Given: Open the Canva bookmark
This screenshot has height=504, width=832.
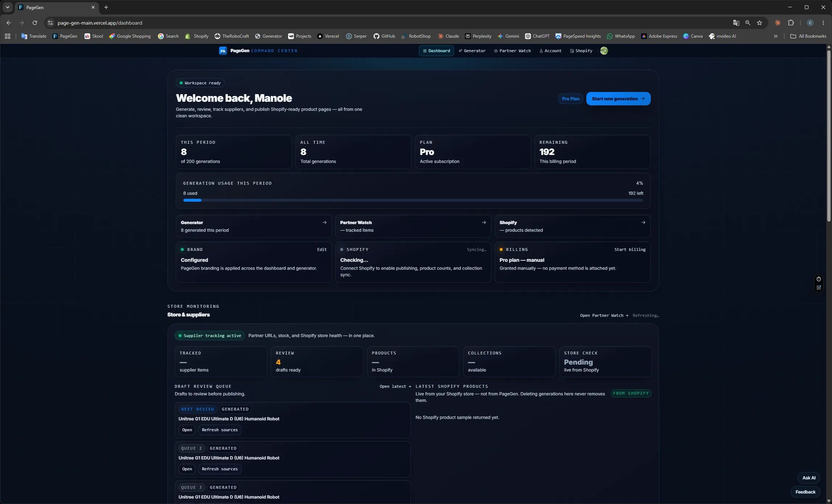Looking at the screenshot, I should [x=693, y=36].
